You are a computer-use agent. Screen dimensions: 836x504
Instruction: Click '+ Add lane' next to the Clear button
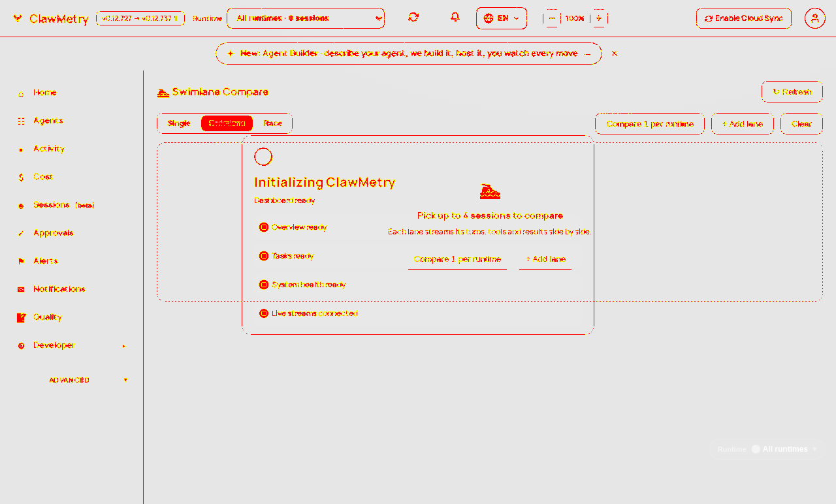(743, 124)
